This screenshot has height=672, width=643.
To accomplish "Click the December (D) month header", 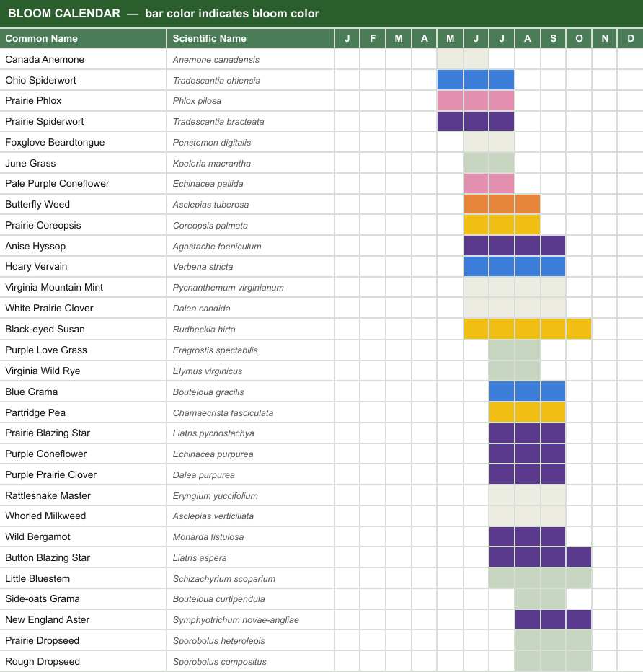I will pos(630,38).
